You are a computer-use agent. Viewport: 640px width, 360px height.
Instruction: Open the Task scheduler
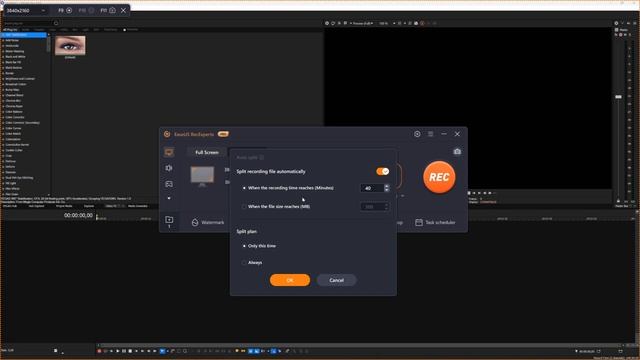click(x=435, y=222)
